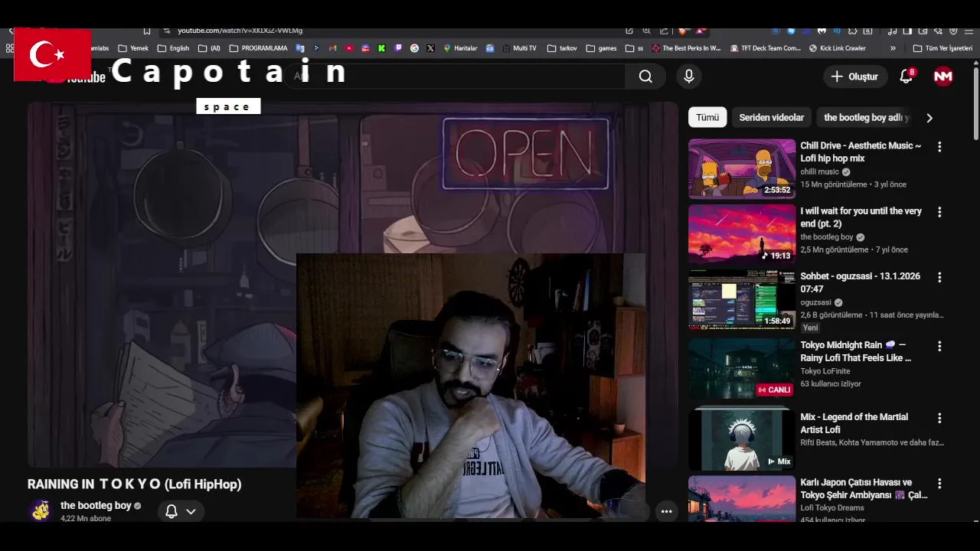The height and width of the screenshot is (551, 980).
Task: Click the more actions ellipsis below the video
Action: point(666,511)
